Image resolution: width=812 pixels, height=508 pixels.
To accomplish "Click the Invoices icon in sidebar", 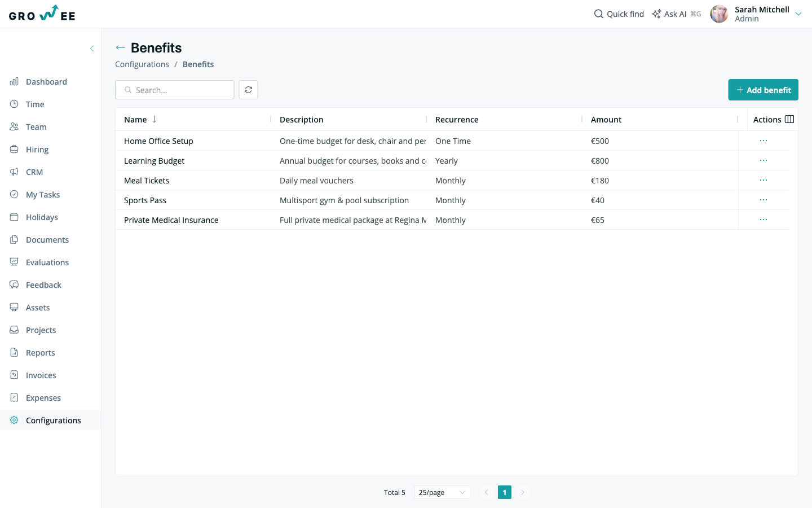I will 14,375.
